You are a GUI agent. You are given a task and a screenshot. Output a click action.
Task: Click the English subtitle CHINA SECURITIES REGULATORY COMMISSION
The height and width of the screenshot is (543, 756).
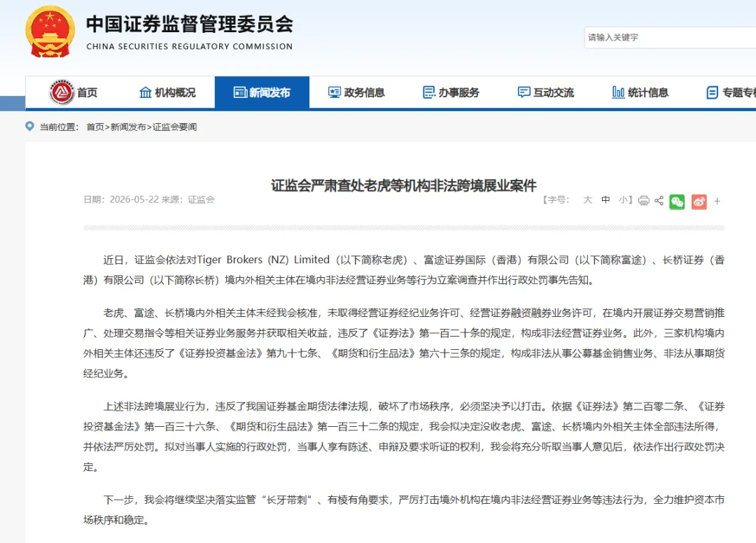(190, 46)
